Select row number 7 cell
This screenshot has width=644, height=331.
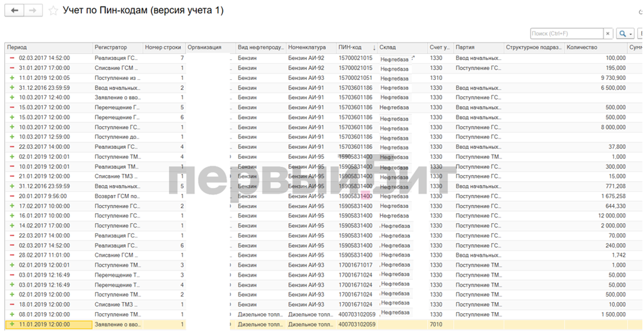[x=164, y=58]
